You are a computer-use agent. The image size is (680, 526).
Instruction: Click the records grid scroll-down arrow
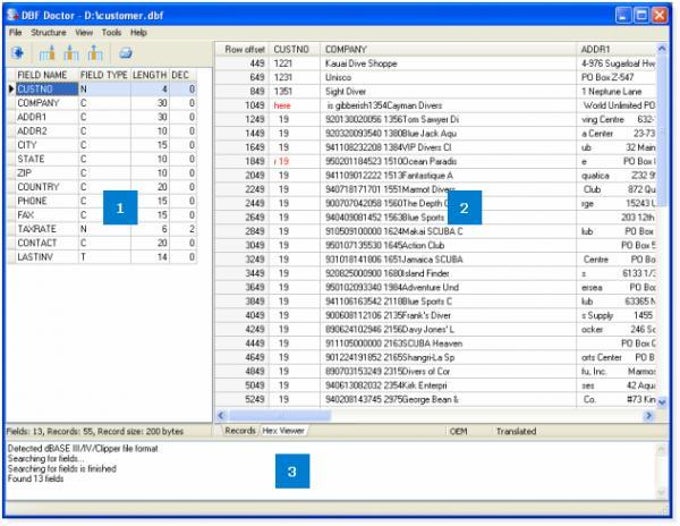[x=662, y=402]
